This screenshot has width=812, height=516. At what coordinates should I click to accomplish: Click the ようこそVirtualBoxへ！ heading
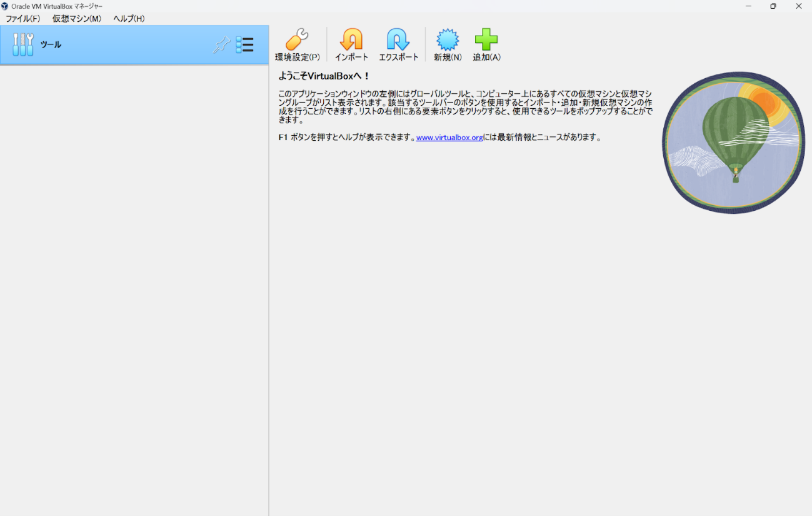[324, 76]
